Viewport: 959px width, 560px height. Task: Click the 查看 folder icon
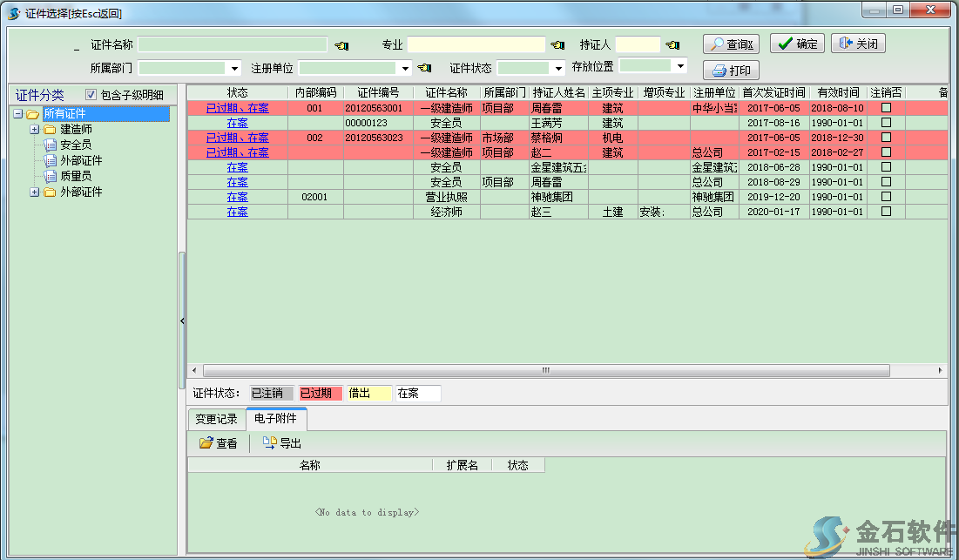coord(206,443)
